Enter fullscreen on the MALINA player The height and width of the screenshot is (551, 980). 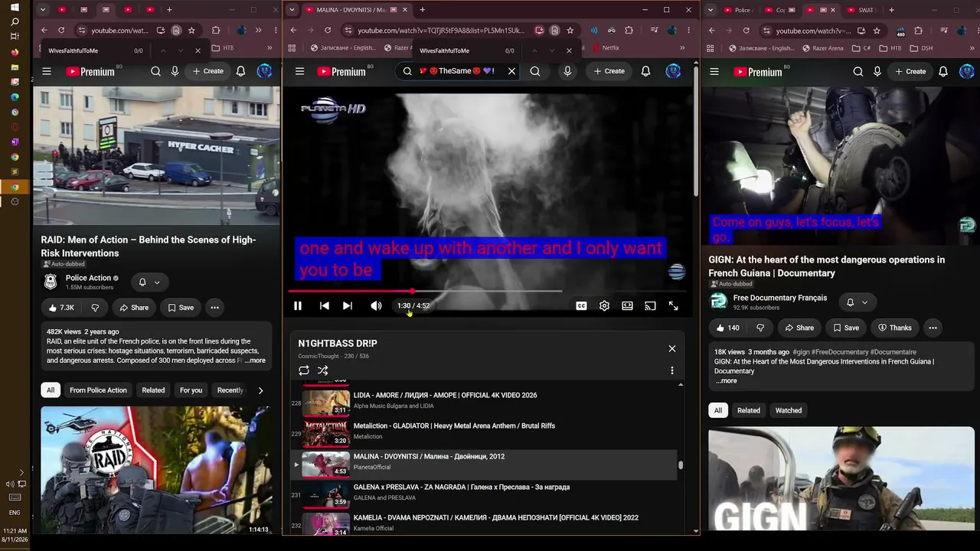[673, 305]
